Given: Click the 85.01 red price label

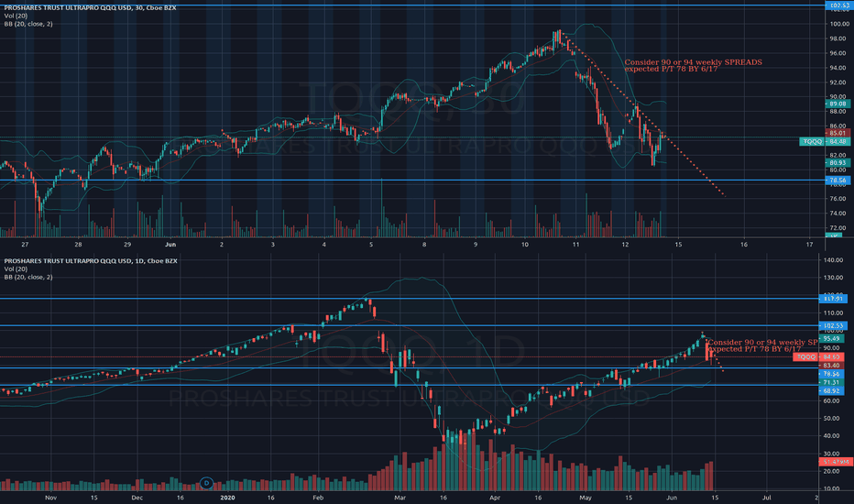Looking at the screenshot, I should tap(838, 133).
